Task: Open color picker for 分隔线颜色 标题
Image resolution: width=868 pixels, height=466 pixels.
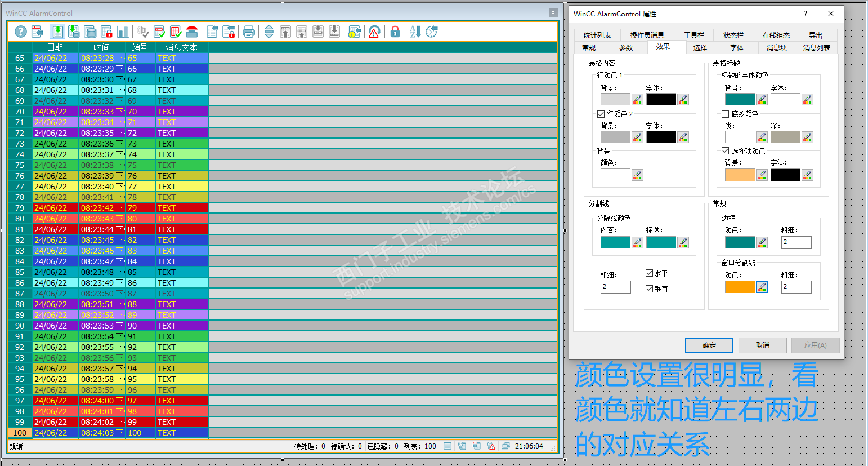Action: [x=683, y=242]
